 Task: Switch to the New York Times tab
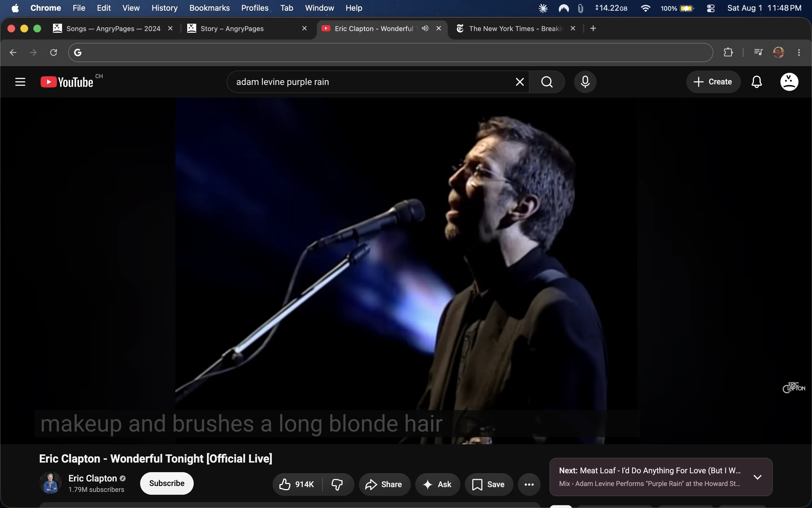(x=516, y=29)
